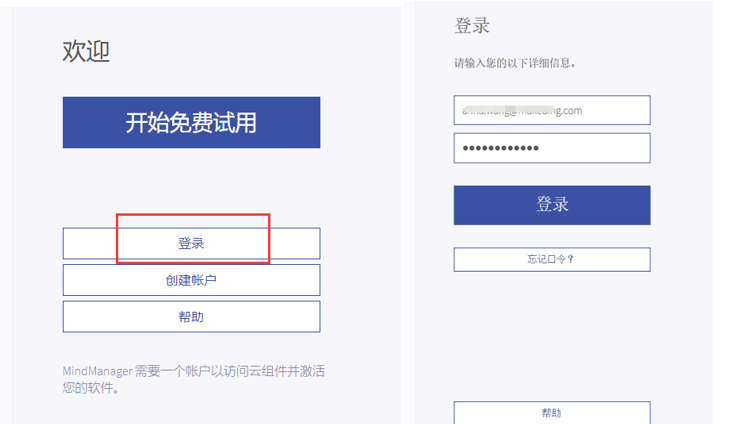Select the red-outlined 登录 option
This screenshot has width=756, height=424.
point(191,243)
